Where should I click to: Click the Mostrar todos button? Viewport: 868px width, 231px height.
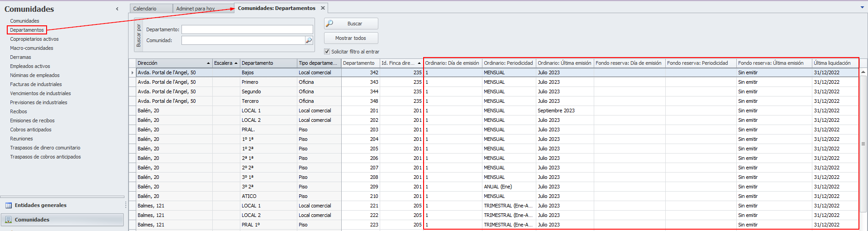pos(351,38)
